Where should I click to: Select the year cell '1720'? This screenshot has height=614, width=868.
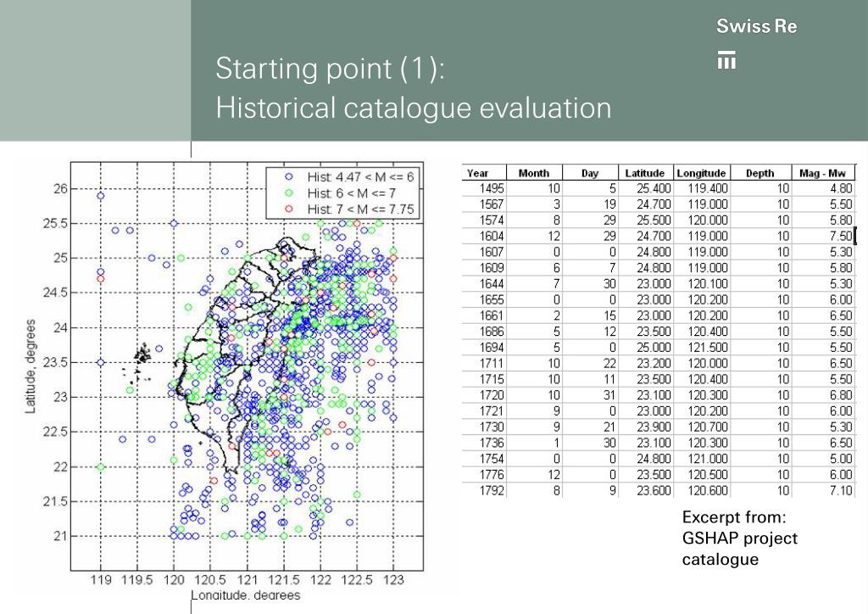click(x=492, y=395)
